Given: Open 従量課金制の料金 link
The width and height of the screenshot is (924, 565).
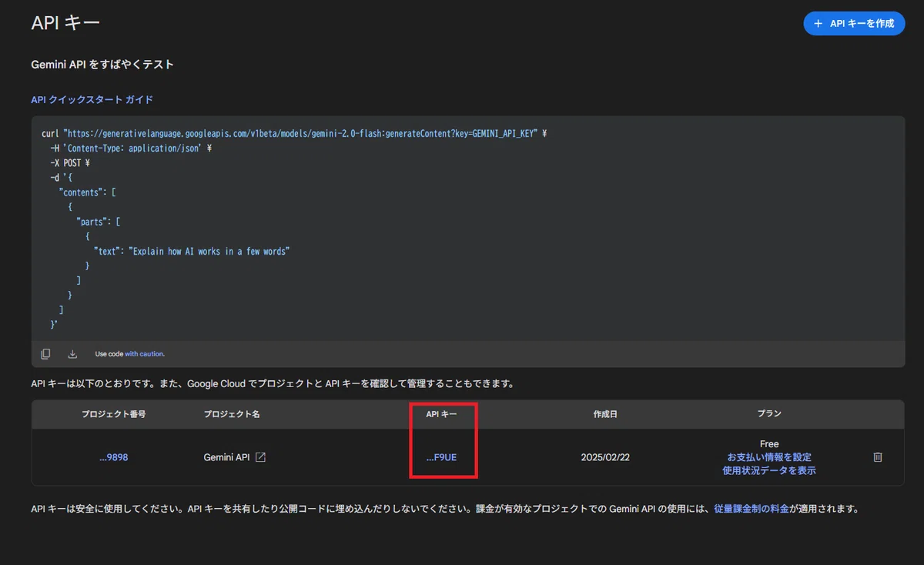Looking at the screenshot, I should pyautogui.click(x=752, y=509).
